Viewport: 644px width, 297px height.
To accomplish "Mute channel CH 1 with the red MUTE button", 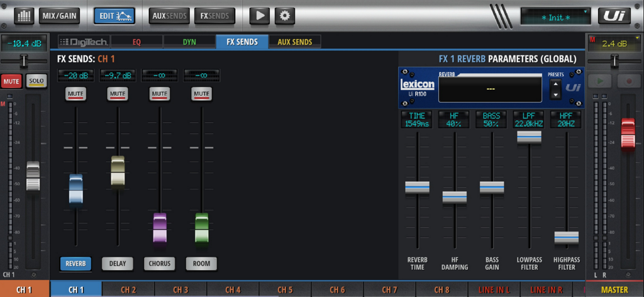I will [11, 81].
